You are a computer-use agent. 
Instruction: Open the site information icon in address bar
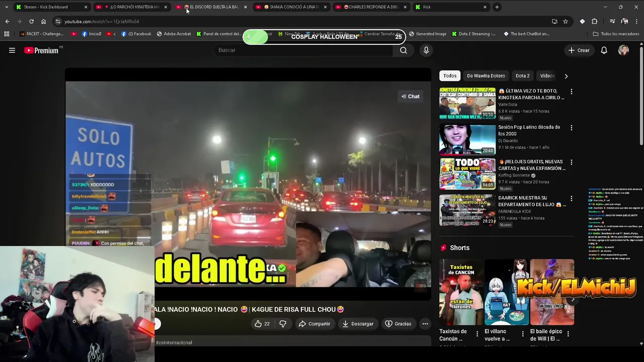click(x=58, y=22)
